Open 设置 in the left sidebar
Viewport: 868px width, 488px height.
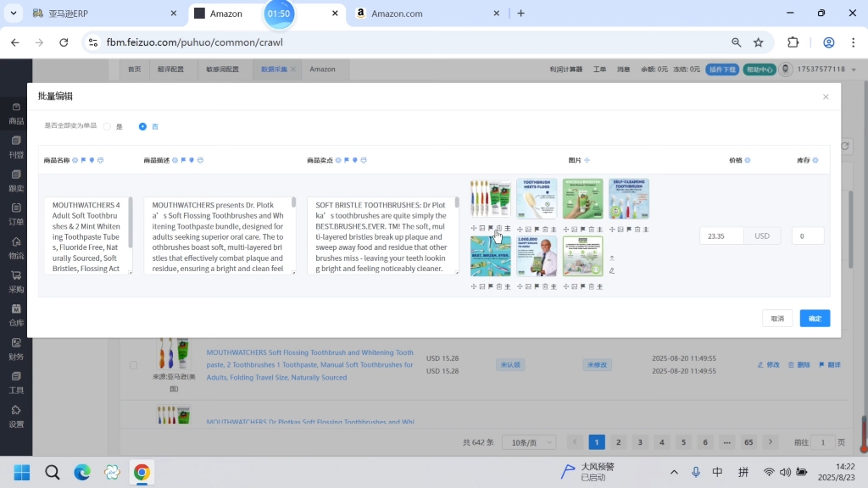coord(16,417)
